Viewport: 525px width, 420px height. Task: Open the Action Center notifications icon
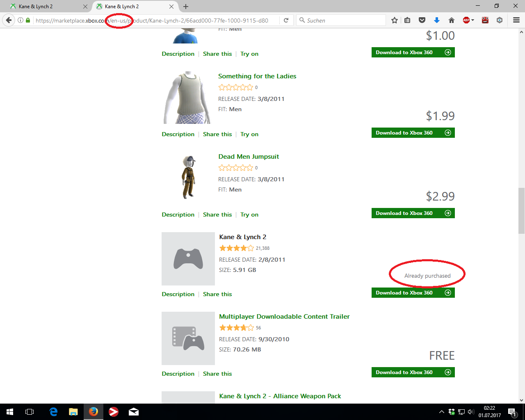pos(512,412)
